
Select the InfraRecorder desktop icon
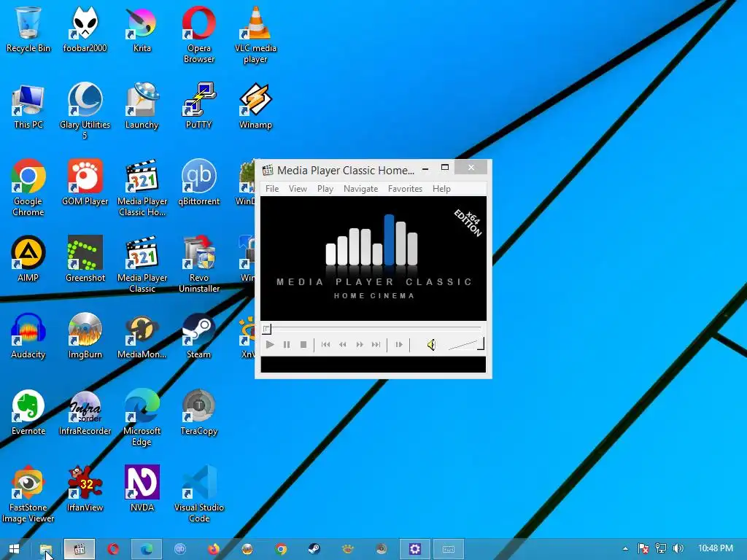click(x=85, y=413)
